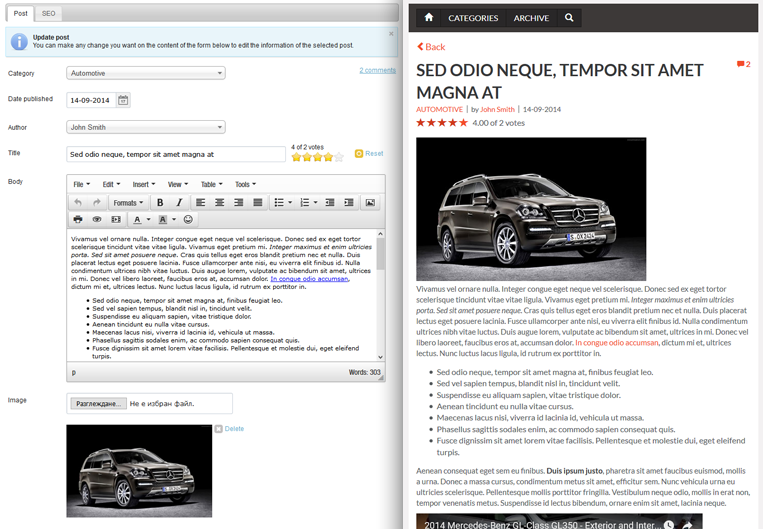Open the editor View menu
Viewport: 763px width, 529px height.
click(x=178, y=184)
